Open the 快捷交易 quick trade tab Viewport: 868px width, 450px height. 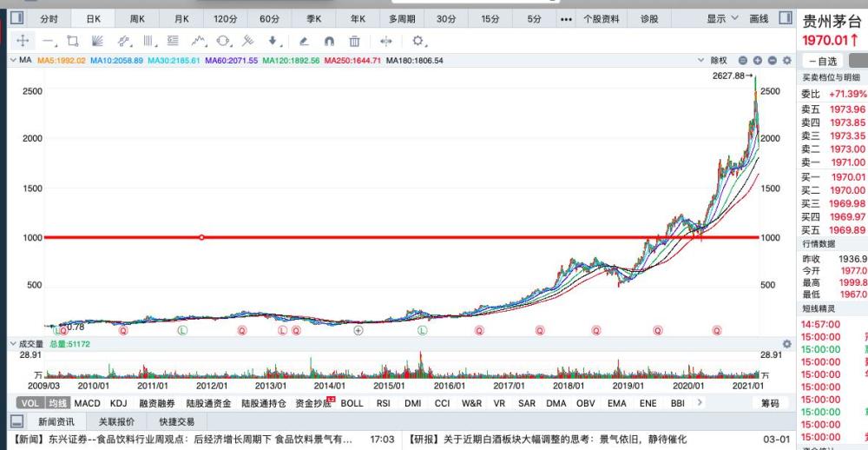(176, 421)
